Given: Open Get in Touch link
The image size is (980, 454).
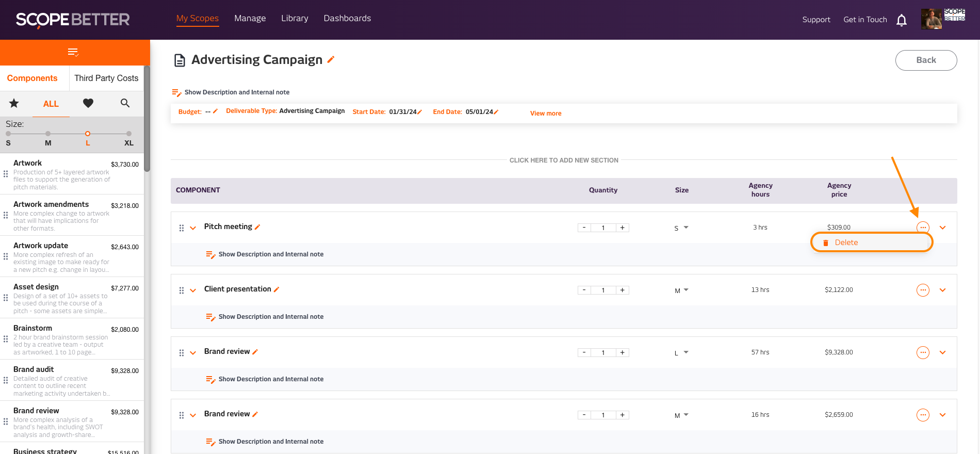Looking at the screenshot, I should pos(865,20).
